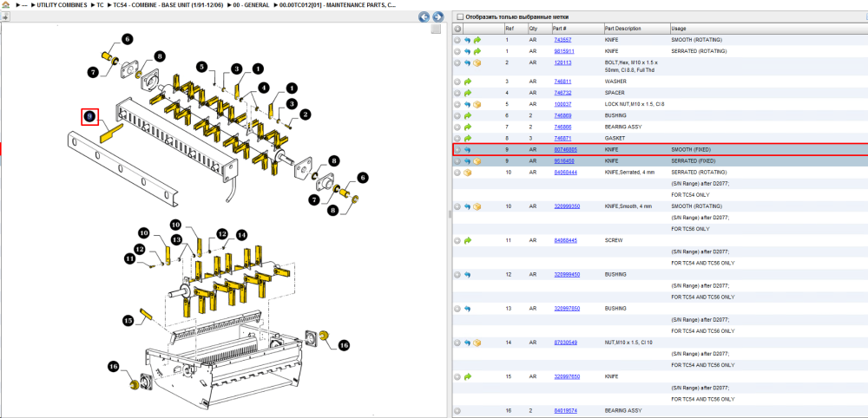
Task: Click green arrow in the WASHER row
Action: (467, 82)
